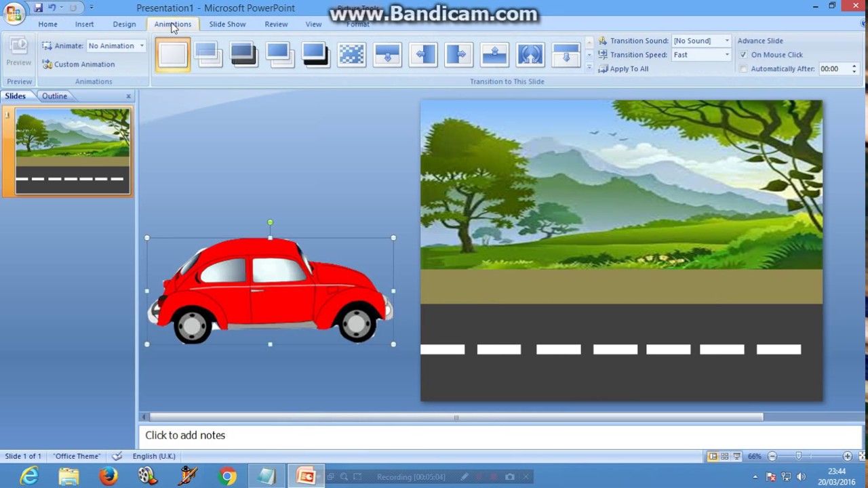The image size is (868, 488).
Task: Apply the Cut Through Black transition
Action: coord(315,54)
